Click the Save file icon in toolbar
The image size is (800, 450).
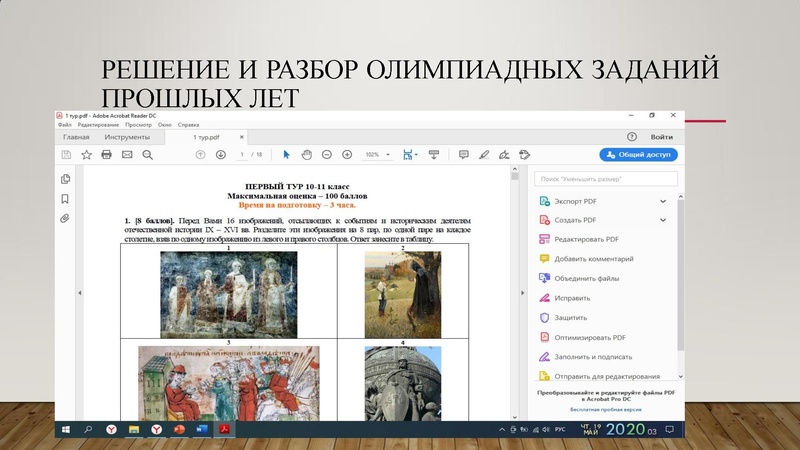[x=66, y=155]
